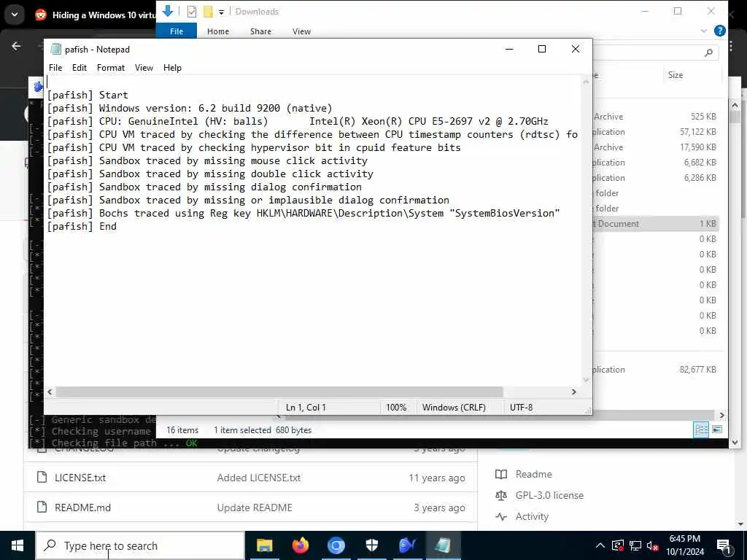Image resolution: width=747 pixels, height=560 pixels.
Task: Open Help menu in Notepad
Action: point(172,68)
